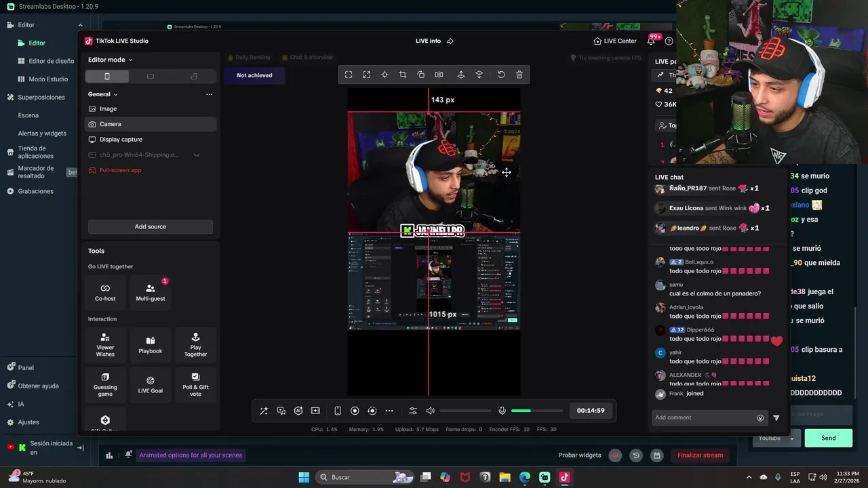Delete the selected source with trash icon
Screen dimensions: 868x488
click(x=519, y=75)
